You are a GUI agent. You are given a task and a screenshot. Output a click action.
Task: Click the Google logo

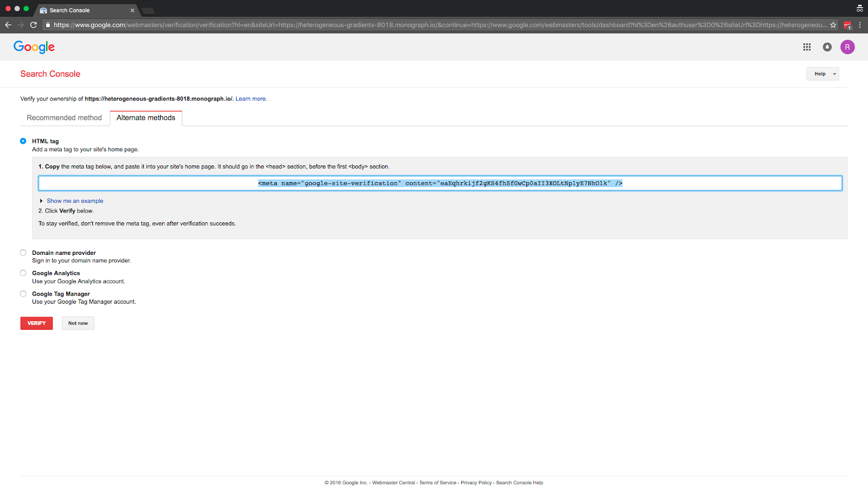coord(34,47)
